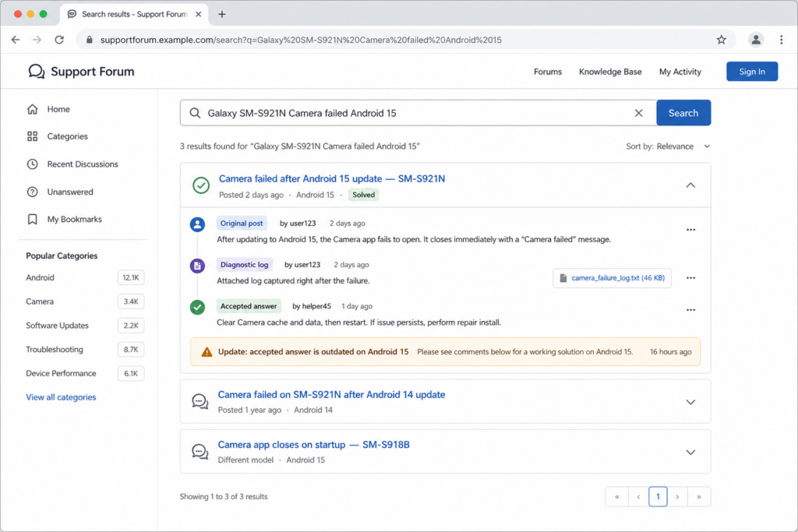Click the Original post label
The image size is (798, 532).
click(x=242, y=224)
